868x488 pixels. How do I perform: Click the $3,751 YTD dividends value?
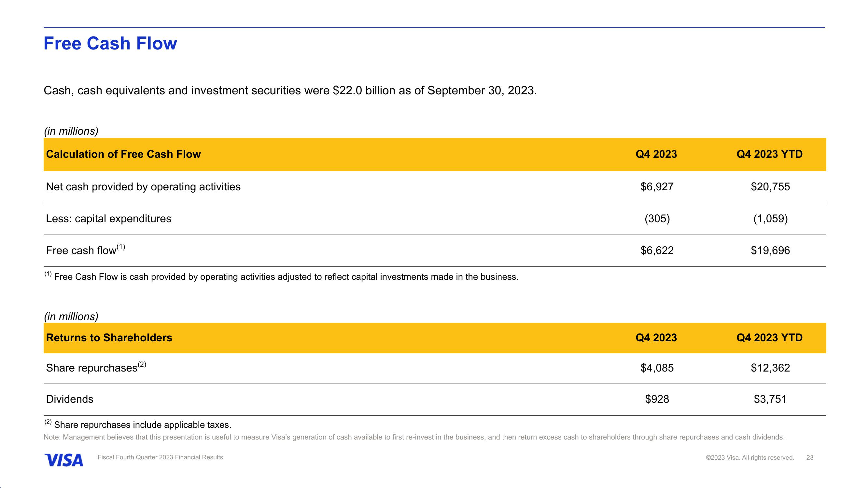click(770, 400)
